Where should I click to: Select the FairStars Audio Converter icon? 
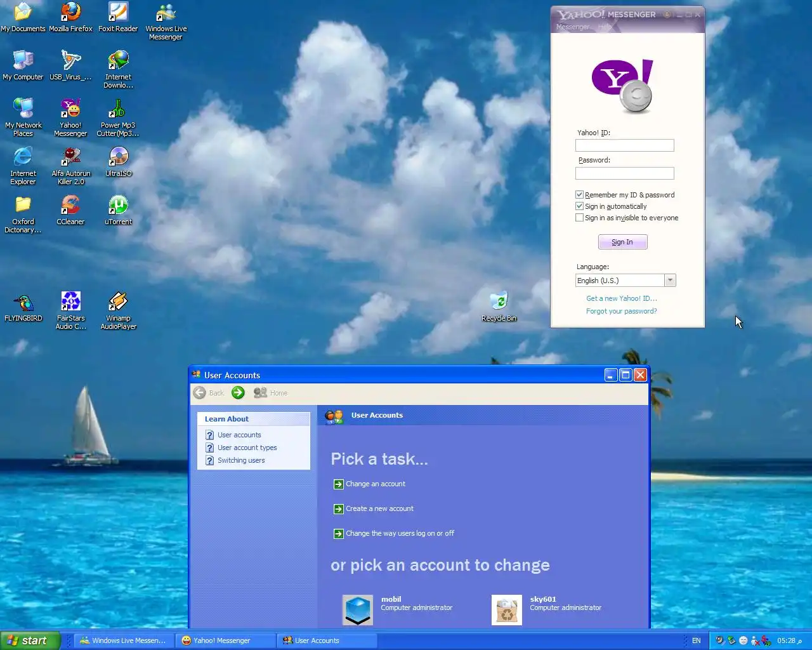[70, 310]
